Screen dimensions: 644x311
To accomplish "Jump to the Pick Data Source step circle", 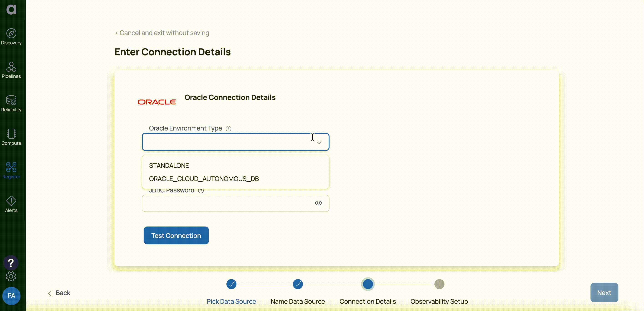I will point(231,284).
